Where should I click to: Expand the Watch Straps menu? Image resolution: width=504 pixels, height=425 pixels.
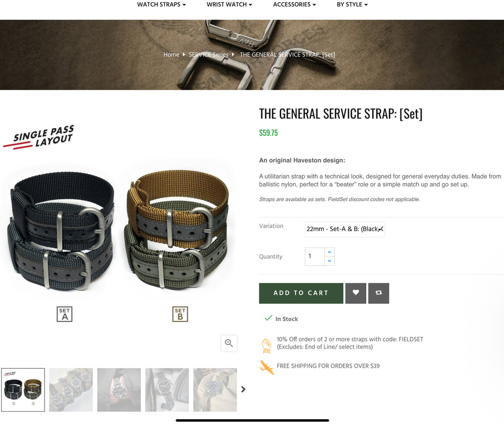point(162,4)
